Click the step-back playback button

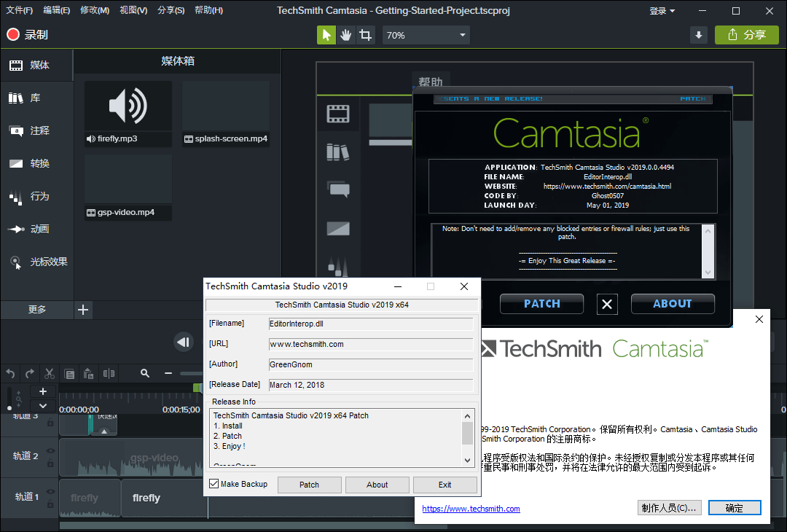[183, 343]
